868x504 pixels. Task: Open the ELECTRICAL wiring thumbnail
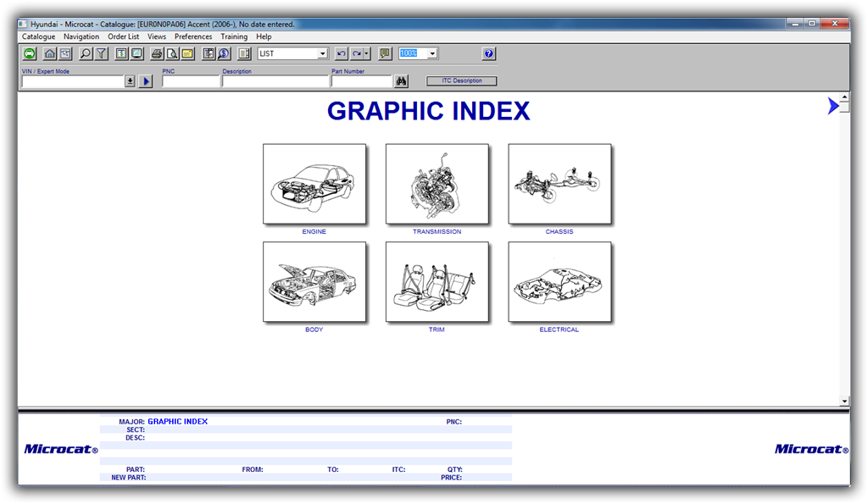pos(559,281)
